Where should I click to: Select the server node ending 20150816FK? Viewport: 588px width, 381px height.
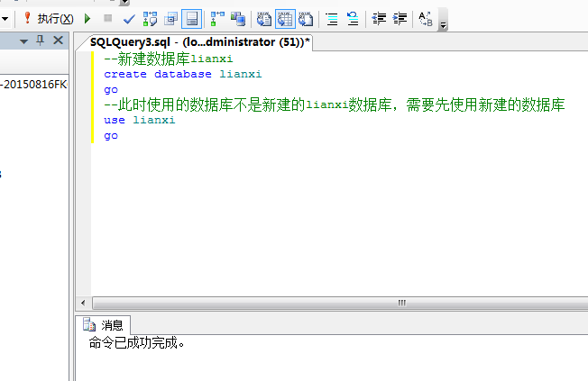click(33, 85)
